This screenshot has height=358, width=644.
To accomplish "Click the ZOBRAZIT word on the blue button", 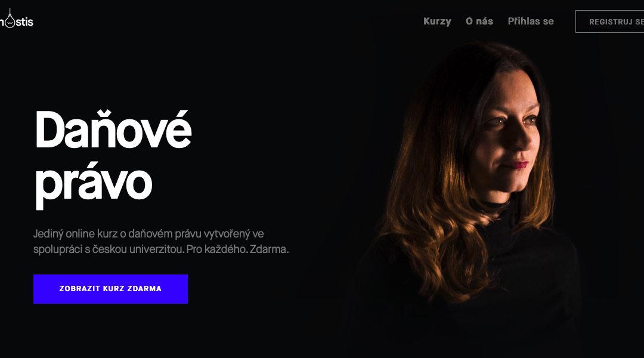I will 80,289.
